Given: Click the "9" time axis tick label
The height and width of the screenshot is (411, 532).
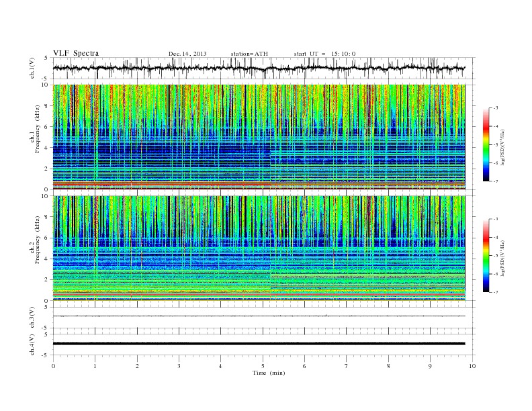Looking at the screenshot, I should click(430, 366).
